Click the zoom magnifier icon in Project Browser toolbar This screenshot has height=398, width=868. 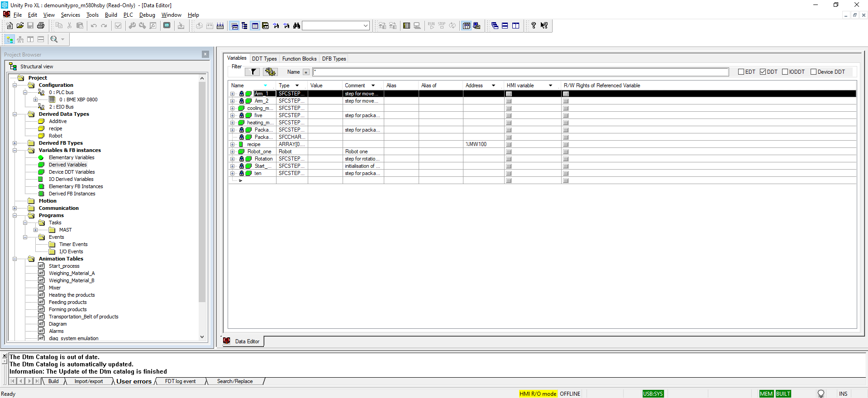point(54,39)
